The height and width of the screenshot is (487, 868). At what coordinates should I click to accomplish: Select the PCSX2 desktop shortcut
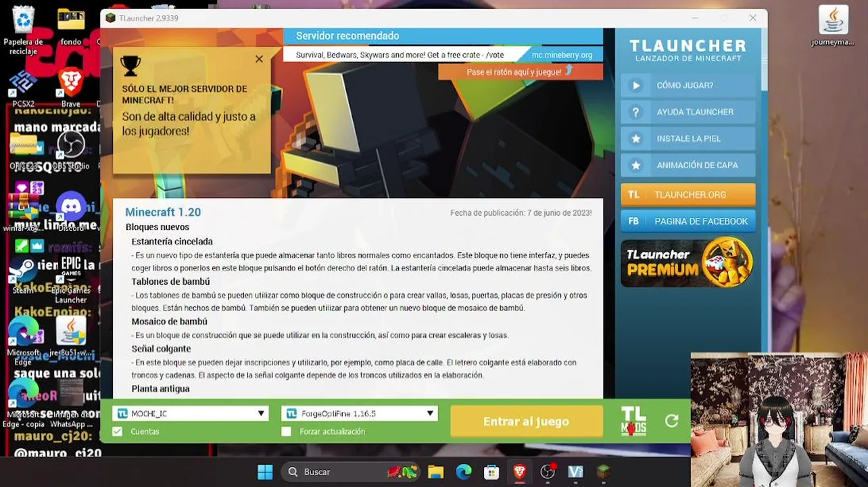tap(23, 88)
